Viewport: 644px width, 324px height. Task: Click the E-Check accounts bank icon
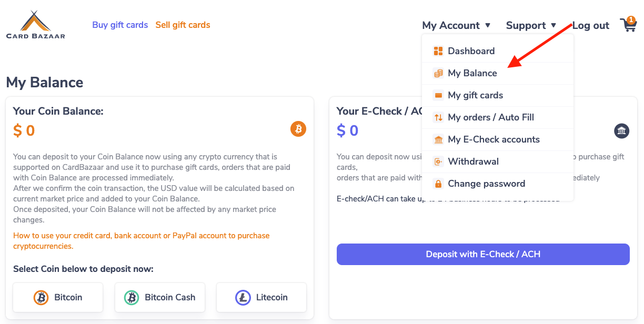coord(438,139)
